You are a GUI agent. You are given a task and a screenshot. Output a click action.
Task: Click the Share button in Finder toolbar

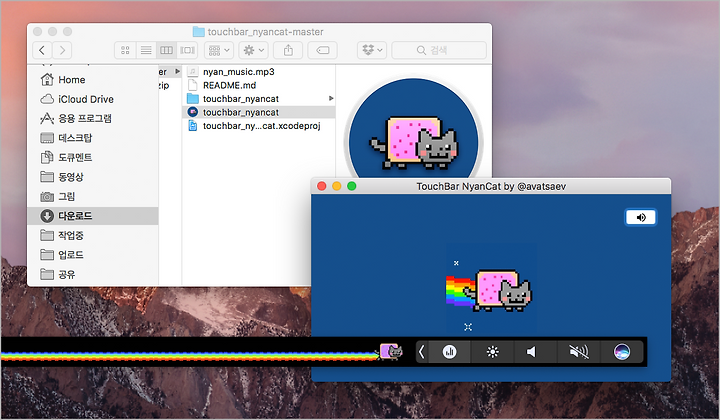click(x=288, y=50)
